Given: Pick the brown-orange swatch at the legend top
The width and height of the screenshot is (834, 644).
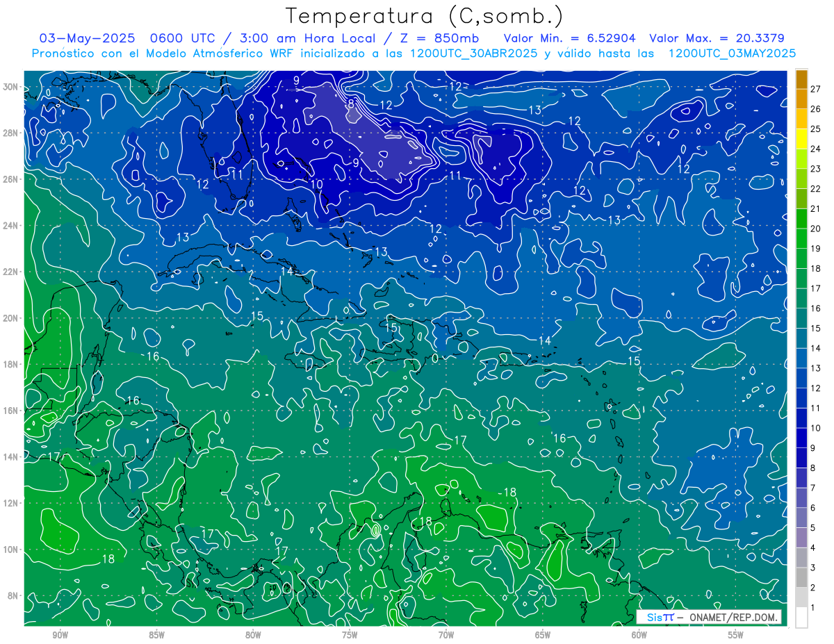Looking at the screenshot, I should pyautogui.click(x=801, y=79).
